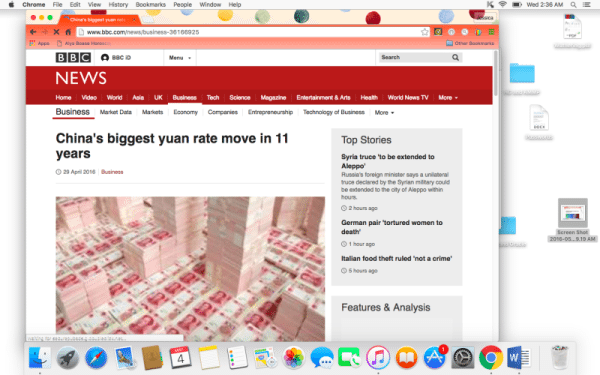The height and width of the screenshot is (375, 600).
Task: Expand More in Business sub-navigation
Action: point(384,112)
